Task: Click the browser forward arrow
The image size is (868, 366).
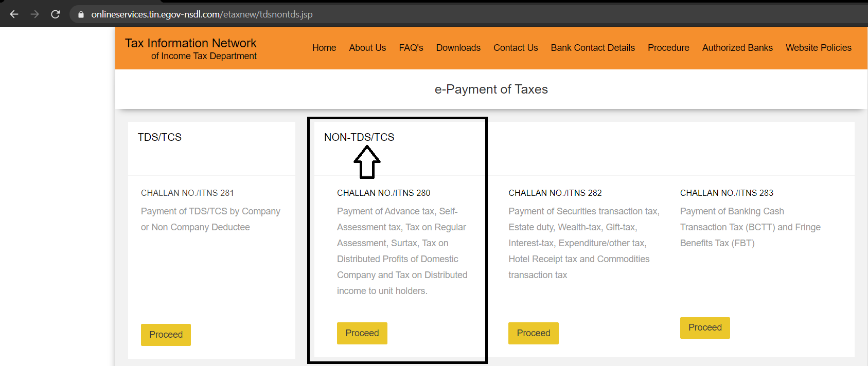Action: tap(35, 14)
